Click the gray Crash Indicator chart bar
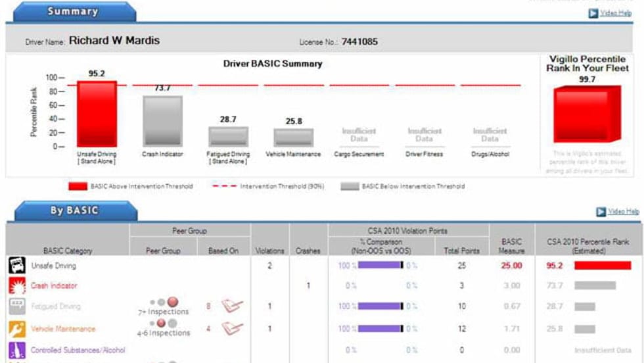Viewport: 644px width, 363px height. pyautogui.click(x=162, y=120)
